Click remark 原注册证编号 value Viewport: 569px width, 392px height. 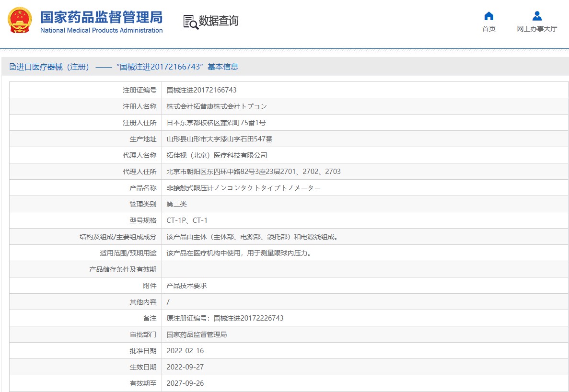(225, 318)
